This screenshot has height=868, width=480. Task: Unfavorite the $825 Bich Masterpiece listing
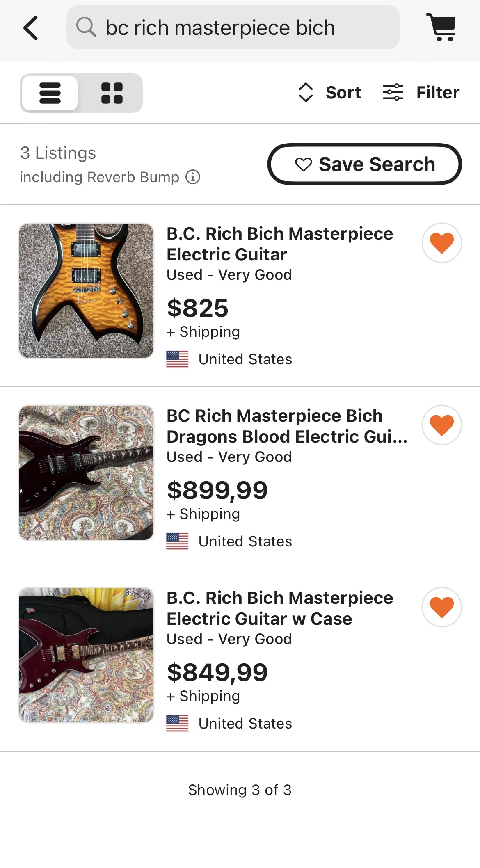[441, 243]
